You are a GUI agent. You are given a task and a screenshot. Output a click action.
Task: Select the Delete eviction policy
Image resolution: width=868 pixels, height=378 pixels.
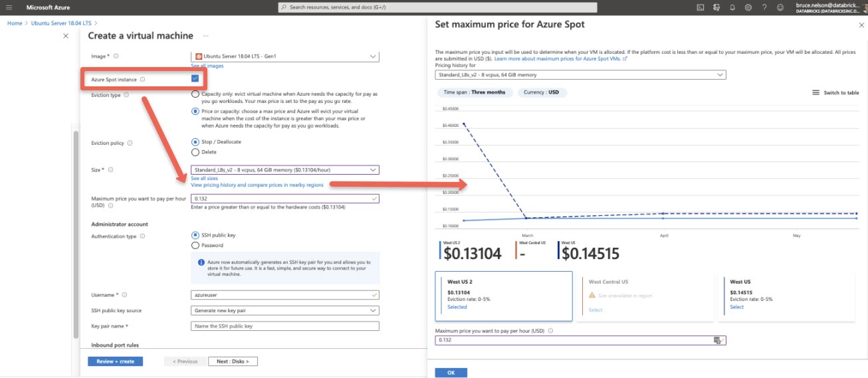tap(195, 152)
